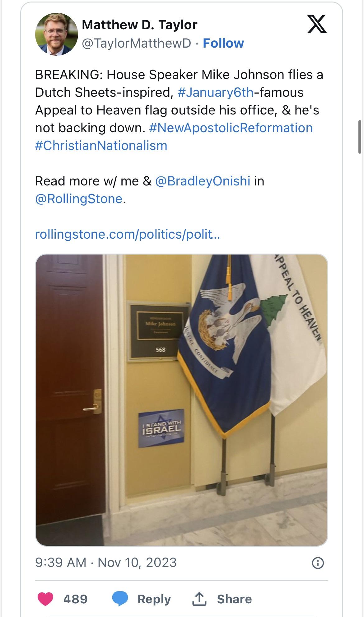Follow @TaylorMatthewD
This screenshot has height=617, width=364.
coord(223,43)
